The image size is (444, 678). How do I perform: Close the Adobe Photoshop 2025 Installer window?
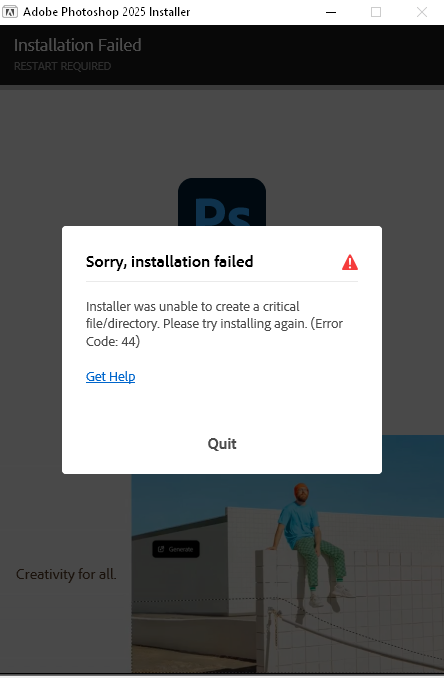pos(422,12)
